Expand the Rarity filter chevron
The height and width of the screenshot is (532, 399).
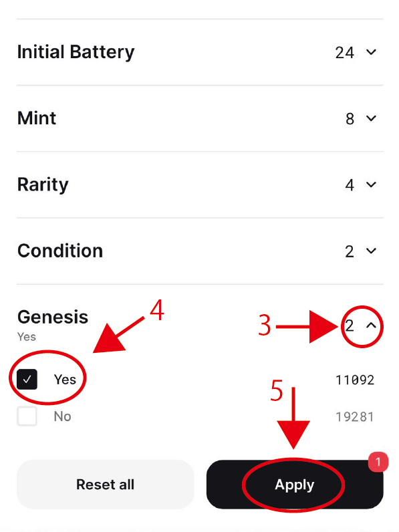point(371,184)
